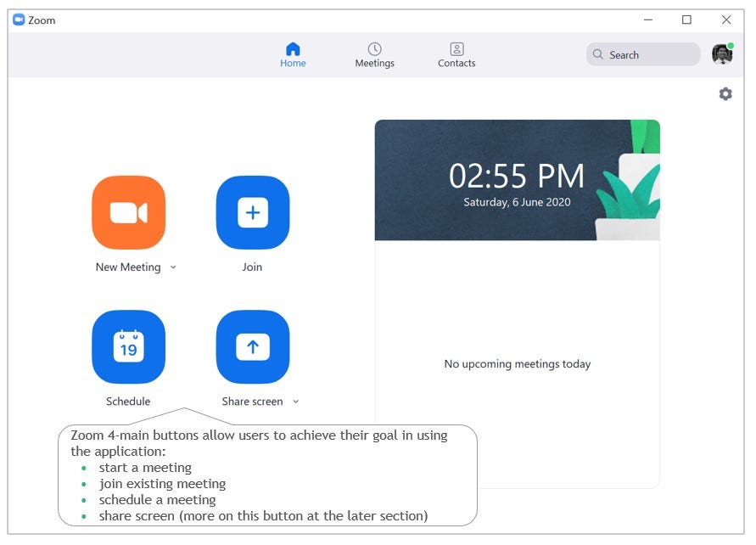Click the search magnifier icon

click(x=598, y=54)
